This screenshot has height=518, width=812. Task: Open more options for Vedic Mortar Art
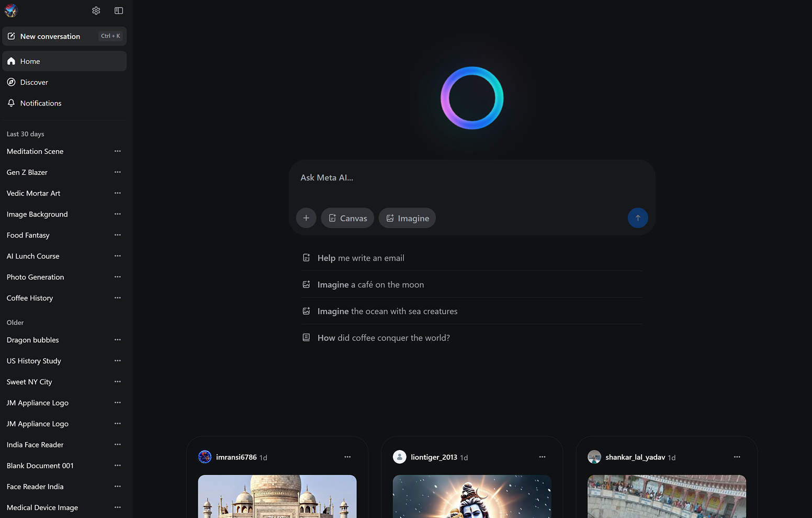118,193
